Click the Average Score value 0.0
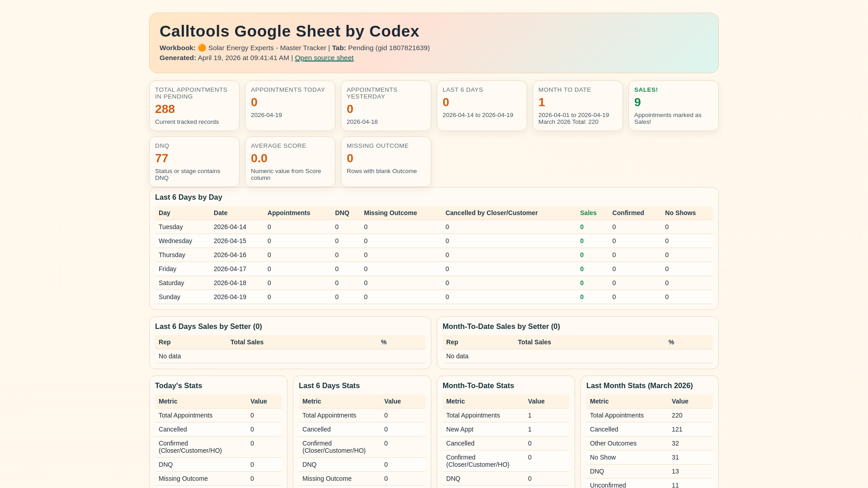Image resolution: width=868 pixels, height=488 pixels. [259, 158]
